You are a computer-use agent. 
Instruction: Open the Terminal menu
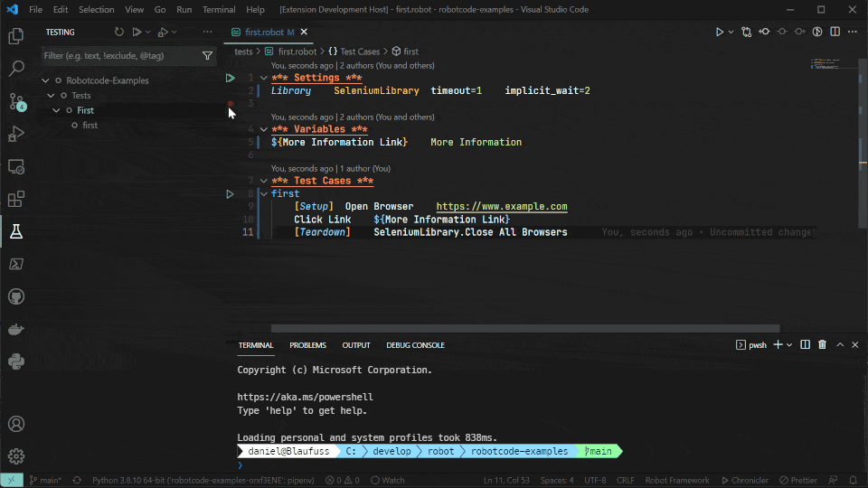[219, 9]
